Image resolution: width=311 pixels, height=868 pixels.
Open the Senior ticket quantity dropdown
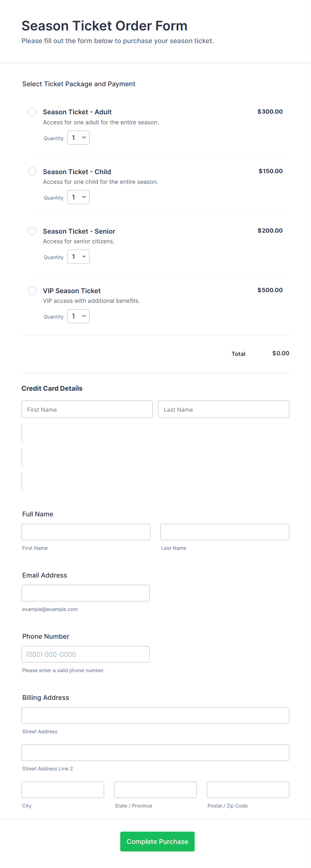[78, 256]
